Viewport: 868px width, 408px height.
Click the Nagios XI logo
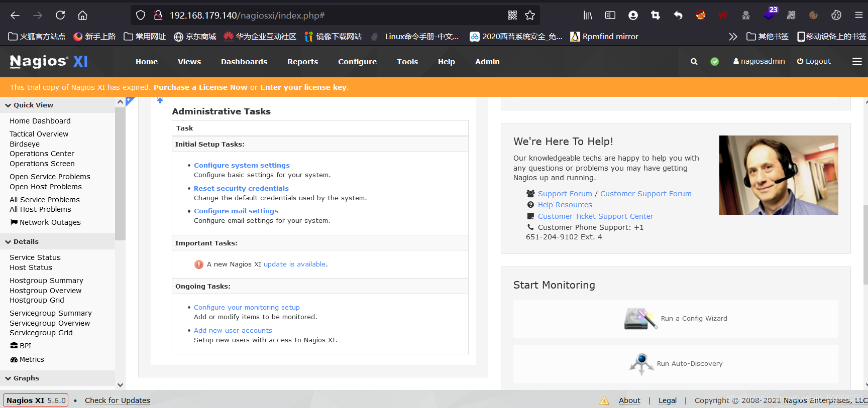click(x=49, y=62)
